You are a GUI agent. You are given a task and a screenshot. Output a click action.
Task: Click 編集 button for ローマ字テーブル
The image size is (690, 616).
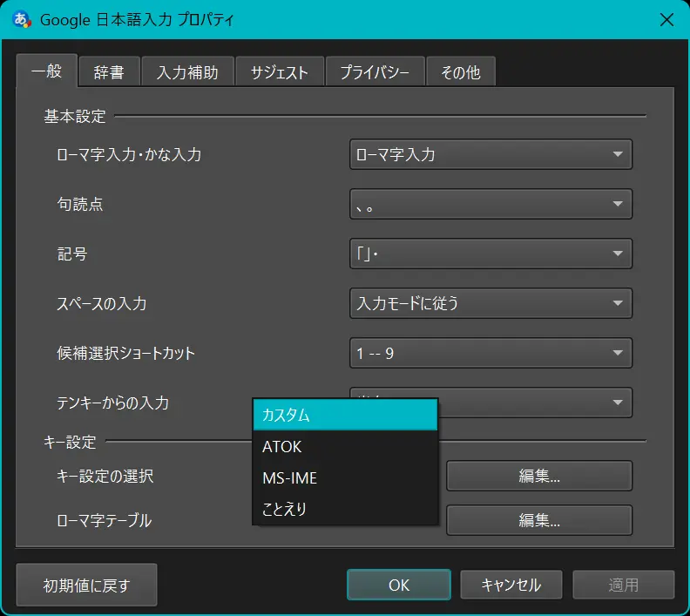tap(539, 520)
